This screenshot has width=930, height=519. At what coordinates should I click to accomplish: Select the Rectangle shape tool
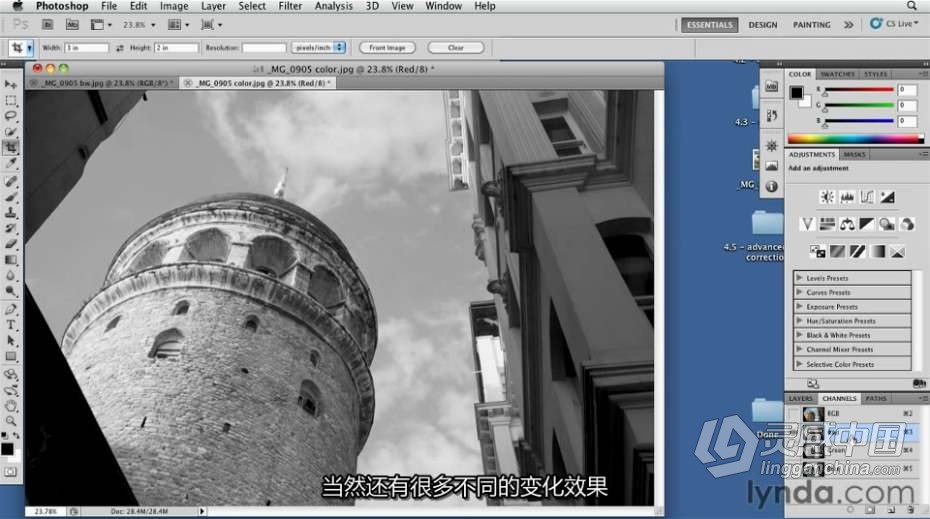tap(11, 356)
